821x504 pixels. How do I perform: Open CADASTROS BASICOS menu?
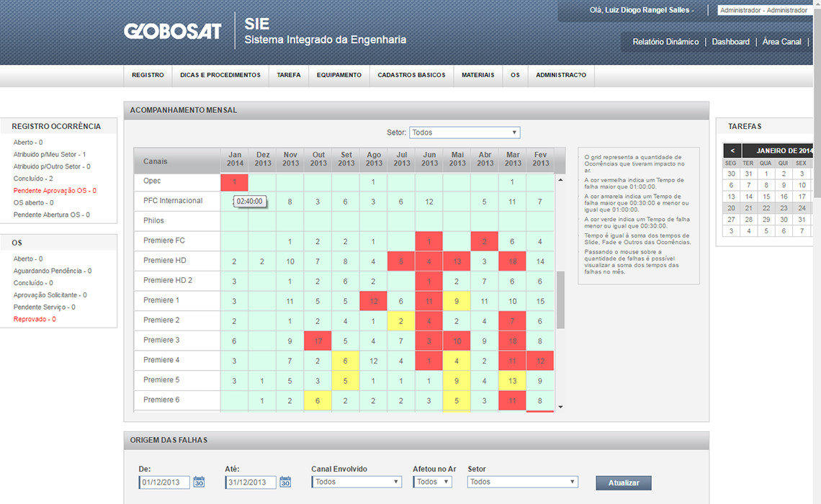click(x=411, y=76)
